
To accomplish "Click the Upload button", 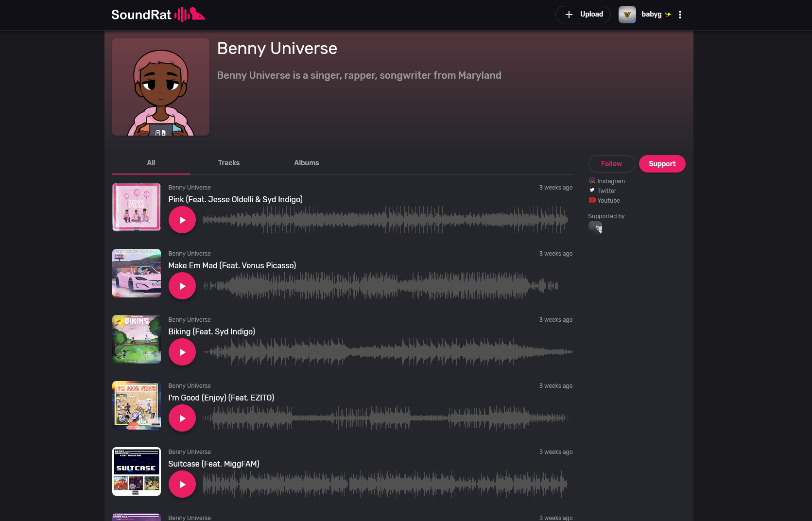I will [583, 15].
